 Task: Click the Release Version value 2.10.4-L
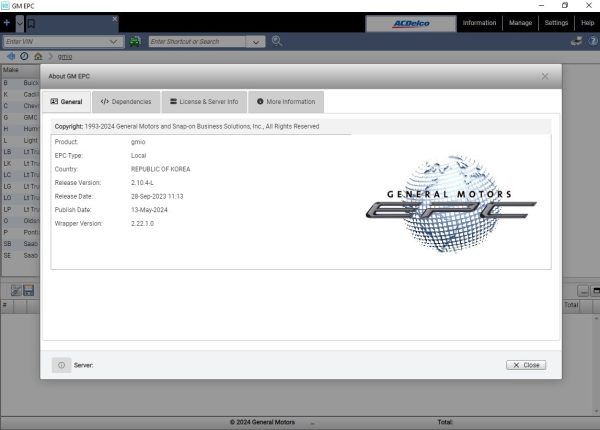[142, 183]
